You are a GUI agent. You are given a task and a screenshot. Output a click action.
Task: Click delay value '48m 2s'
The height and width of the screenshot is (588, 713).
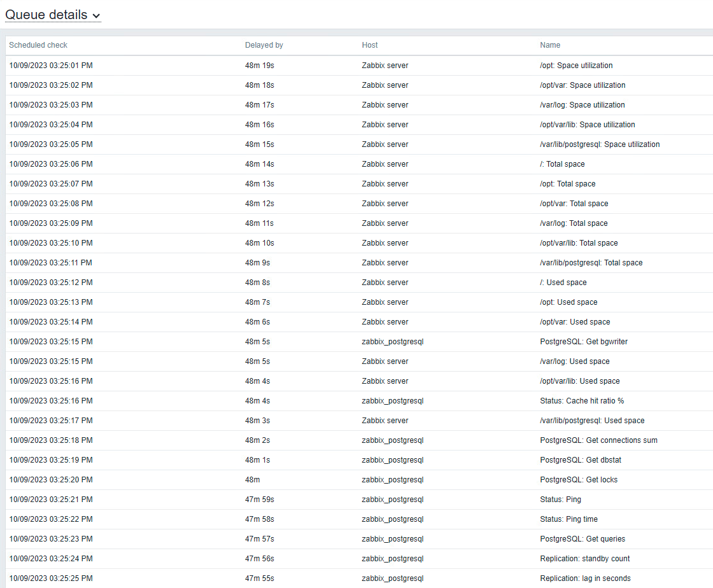[x=257, y=440]
